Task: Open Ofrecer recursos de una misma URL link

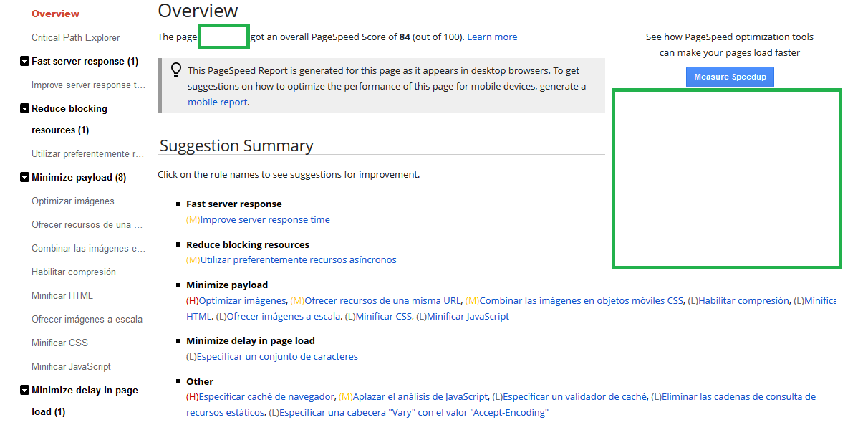Action: coord(382,301)
